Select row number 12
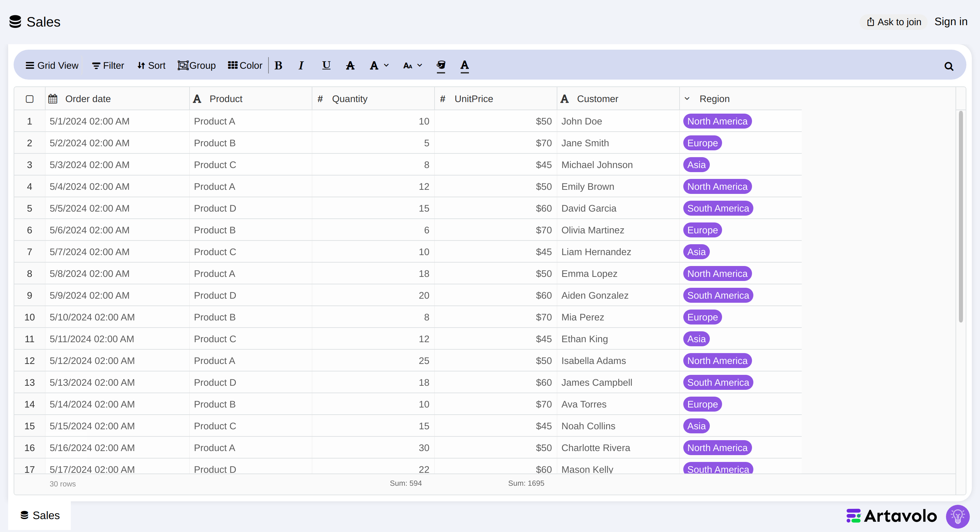The height and width of the screenshot is (532, 980). click(x=30, y=361)
